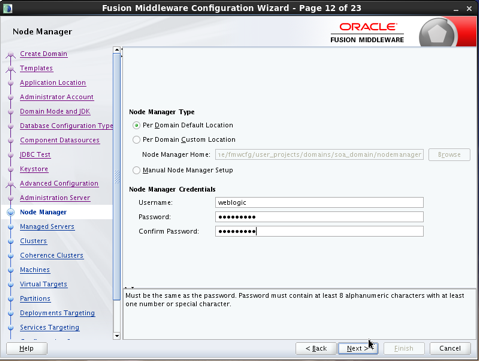Go to Administrator Account step
The height and width of the screenshot is (361, 479).
click(57, 97)
